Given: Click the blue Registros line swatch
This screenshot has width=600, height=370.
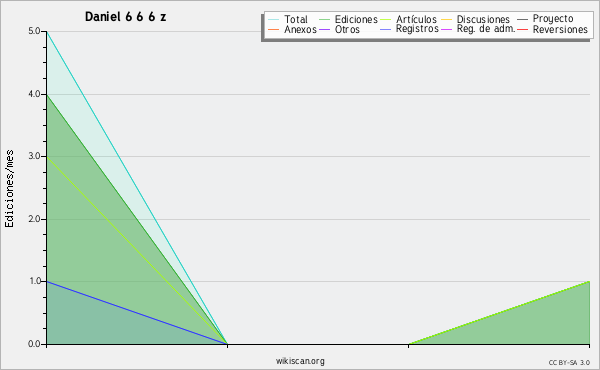Looking at the screenshot, I should pyautogui.click(x=385, y=29).
